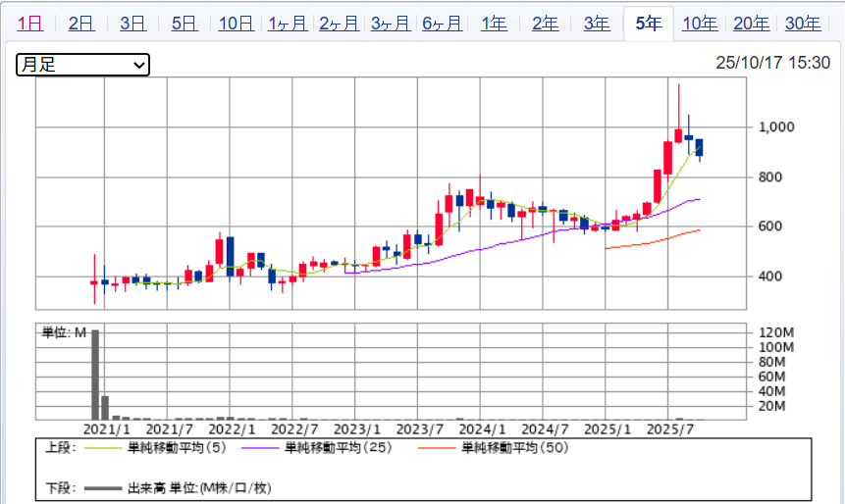This screenshot has width=845, height=504.
Task: Select the 2ヶ月 range tab
Action: (x=339, y=24)
